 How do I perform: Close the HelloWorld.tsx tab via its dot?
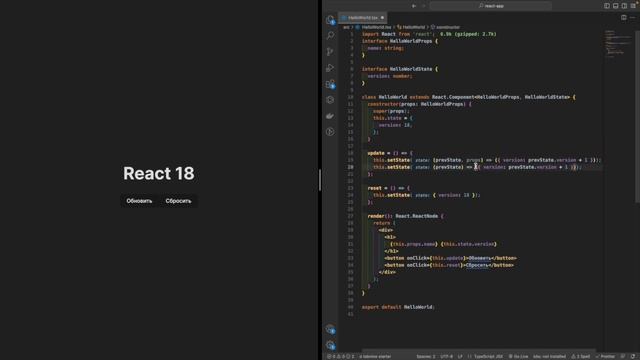382,18
